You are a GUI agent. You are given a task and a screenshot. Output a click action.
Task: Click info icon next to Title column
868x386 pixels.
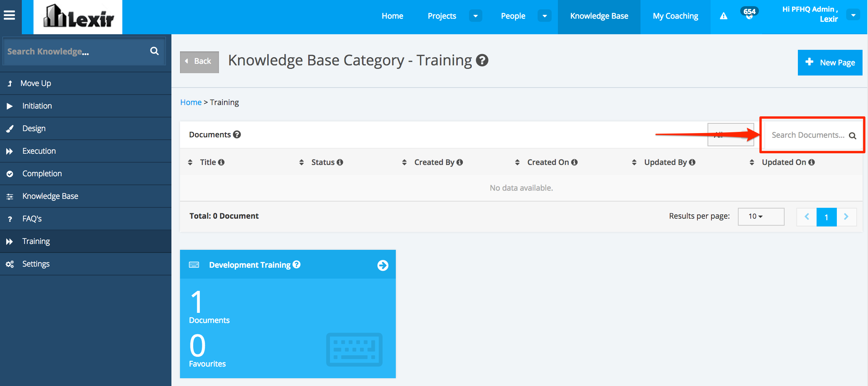point(221,162)
